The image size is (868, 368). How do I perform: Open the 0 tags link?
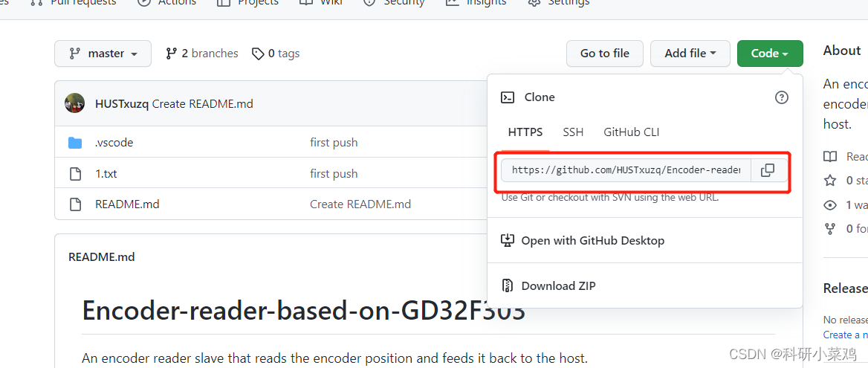click(x=276, y=54)
